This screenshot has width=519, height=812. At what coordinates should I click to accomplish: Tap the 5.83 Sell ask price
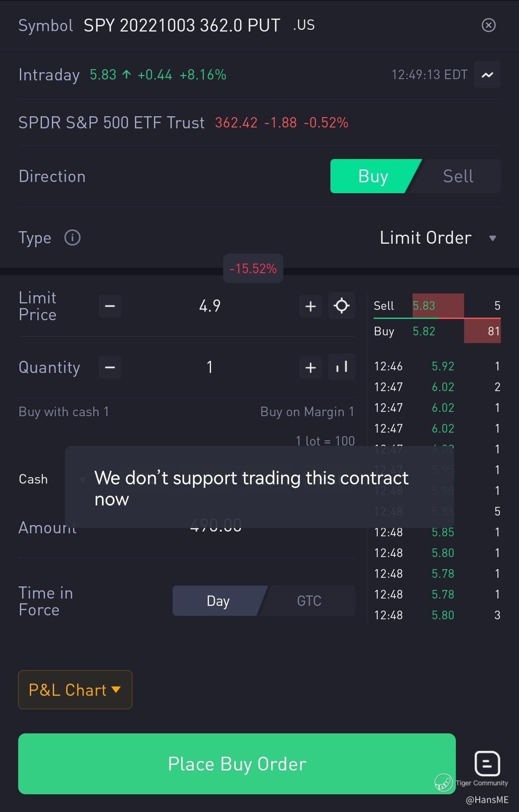coord(424,306)
